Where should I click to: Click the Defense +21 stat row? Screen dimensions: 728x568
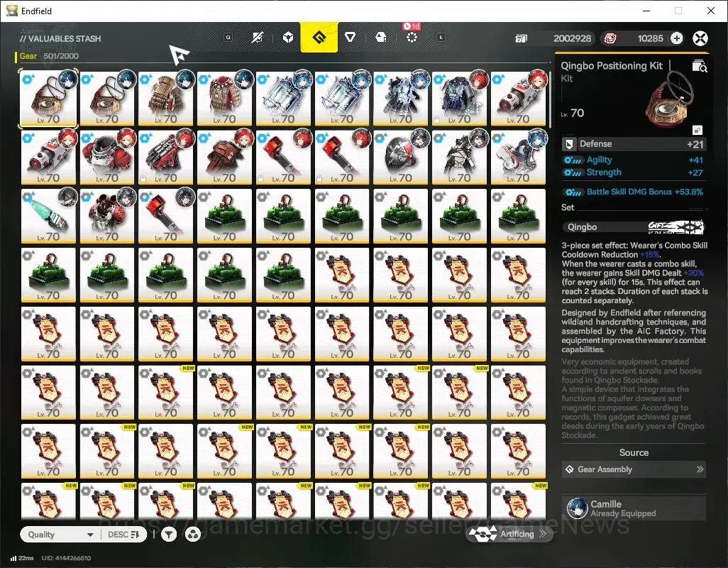pos(634,144)
